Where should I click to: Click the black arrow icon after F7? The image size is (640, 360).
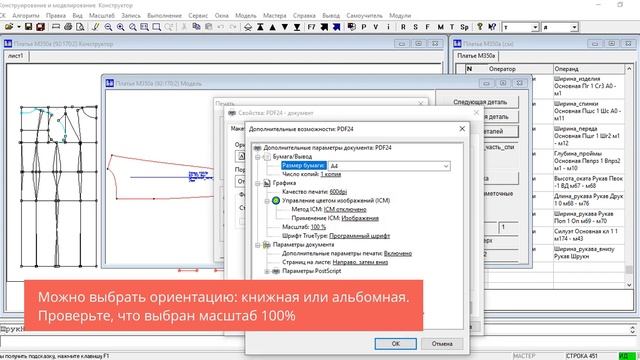pos(324,27)
